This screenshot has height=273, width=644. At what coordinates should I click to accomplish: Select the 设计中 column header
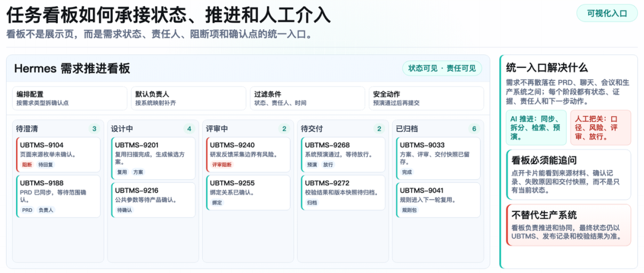point(122,129)
